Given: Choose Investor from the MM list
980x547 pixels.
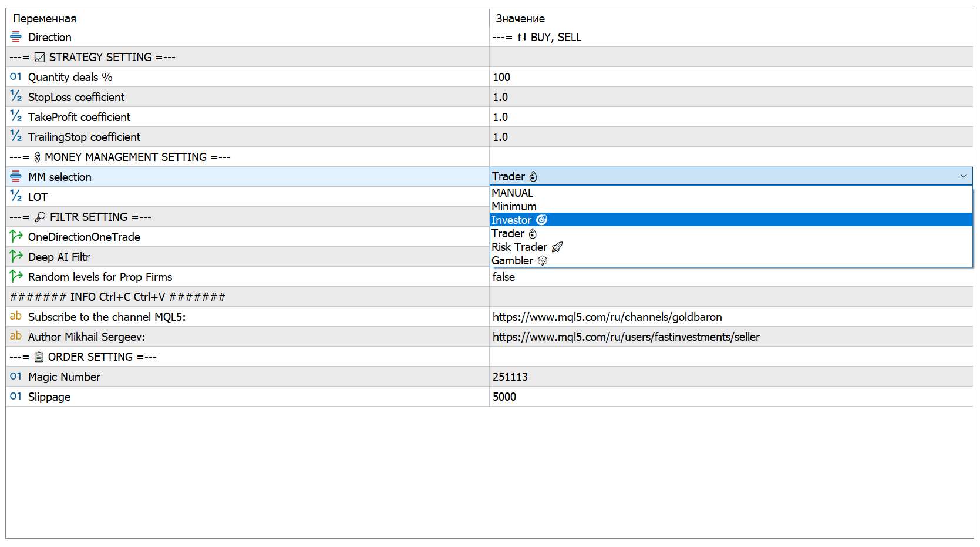Looking at the screenshot, I should (x=511, y=220).
